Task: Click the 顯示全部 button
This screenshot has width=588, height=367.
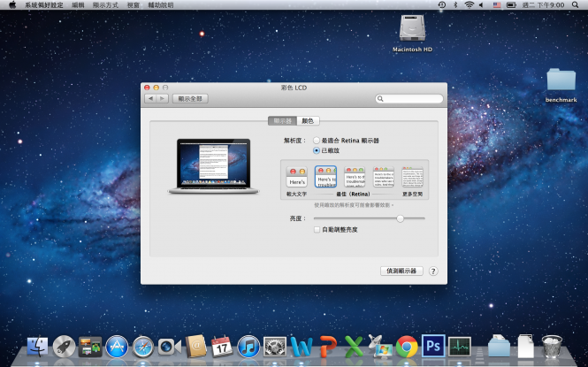Action: click(190, 98)
